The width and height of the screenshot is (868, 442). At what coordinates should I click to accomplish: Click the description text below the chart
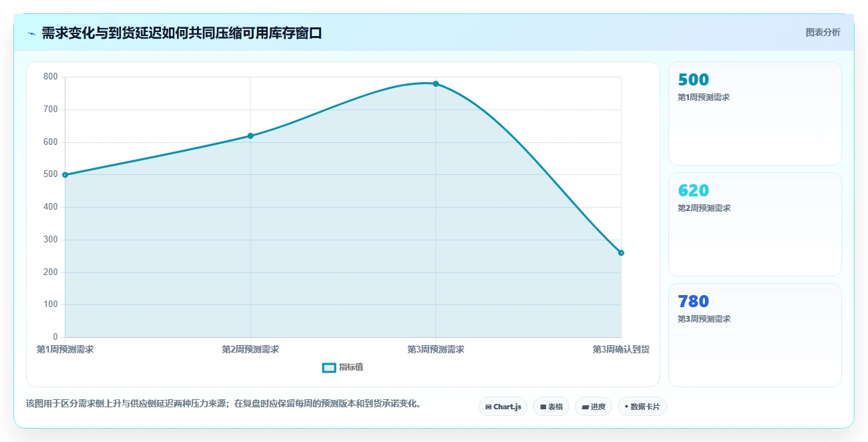223,403
